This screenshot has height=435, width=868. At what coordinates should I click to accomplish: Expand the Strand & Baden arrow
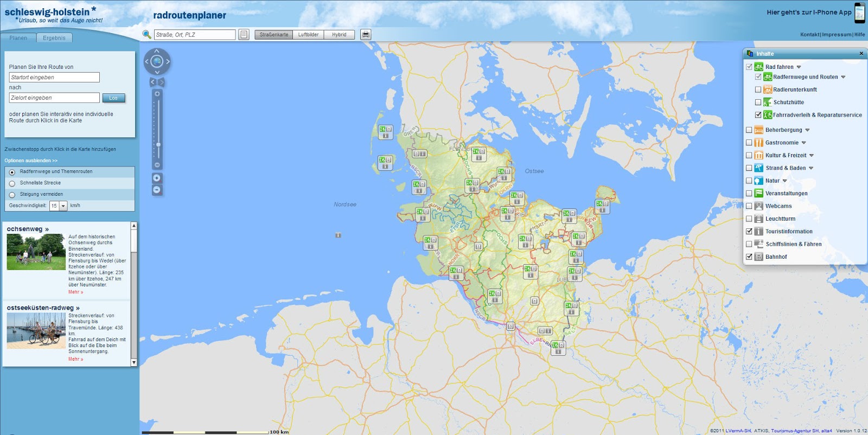pos(811,168)
